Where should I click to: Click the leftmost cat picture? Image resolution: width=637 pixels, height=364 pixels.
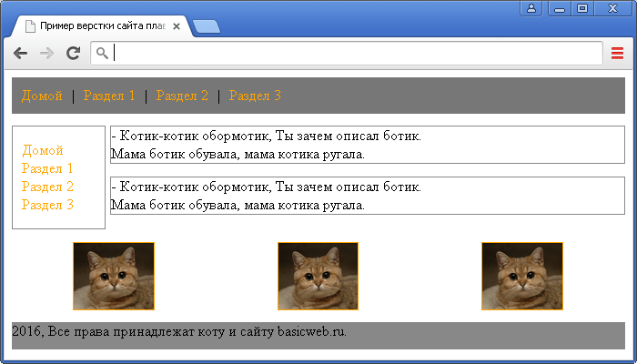pyautogui.click(x=114, y=276)
